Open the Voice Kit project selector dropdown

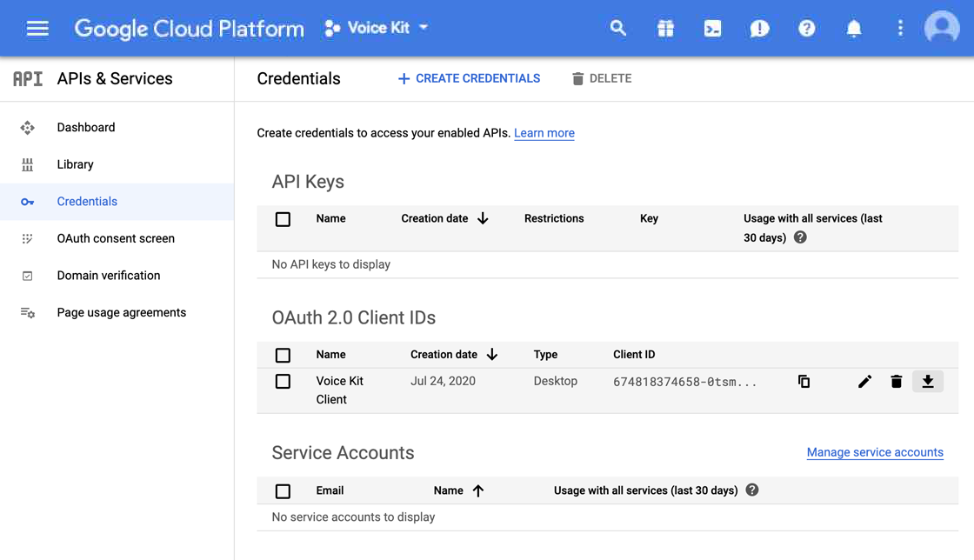click(x=377, y=28)
